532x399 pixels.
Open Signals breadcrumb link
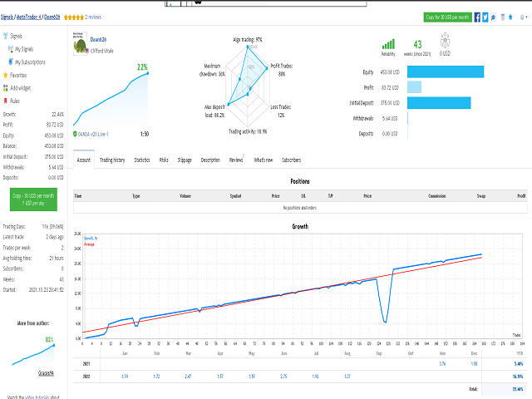[7, 17]
